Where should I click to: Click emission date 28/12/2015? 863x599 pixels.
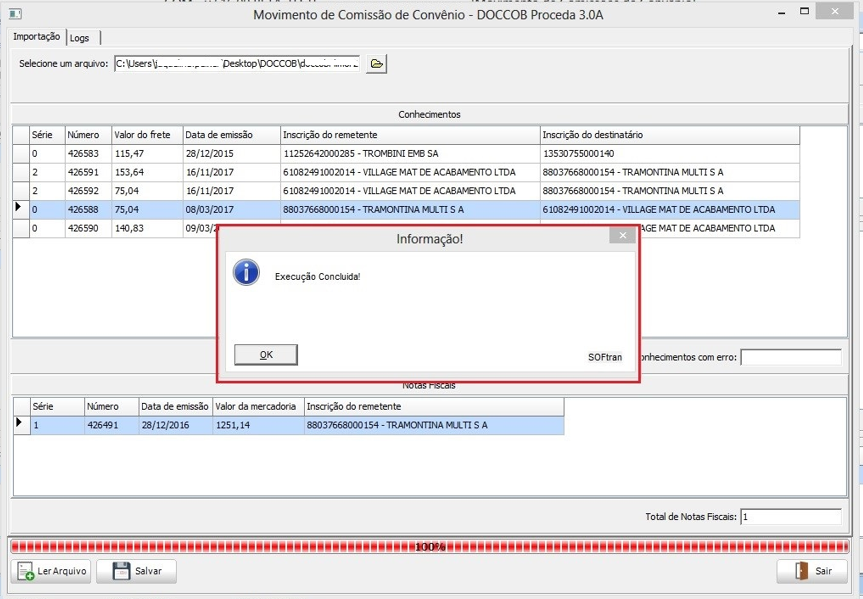(231, 154)
